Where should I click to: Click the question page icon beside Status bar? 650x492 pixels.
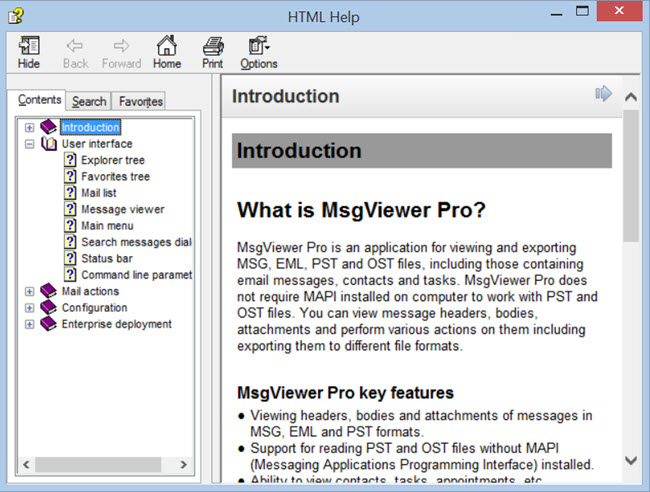(70, 258)
